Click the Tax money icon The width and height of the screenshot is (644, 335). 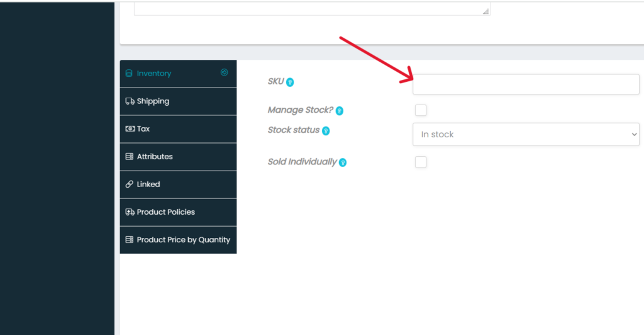(x=130, y=128)
